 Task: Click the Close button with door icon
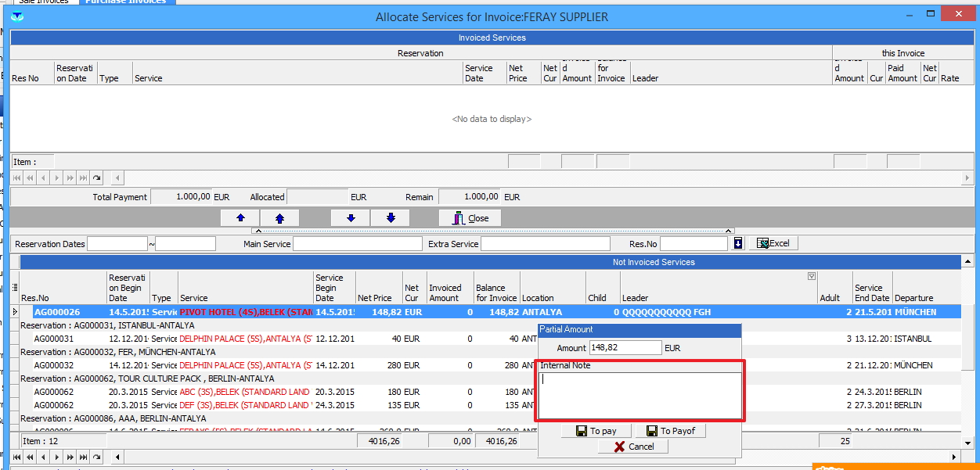(470, 218)
